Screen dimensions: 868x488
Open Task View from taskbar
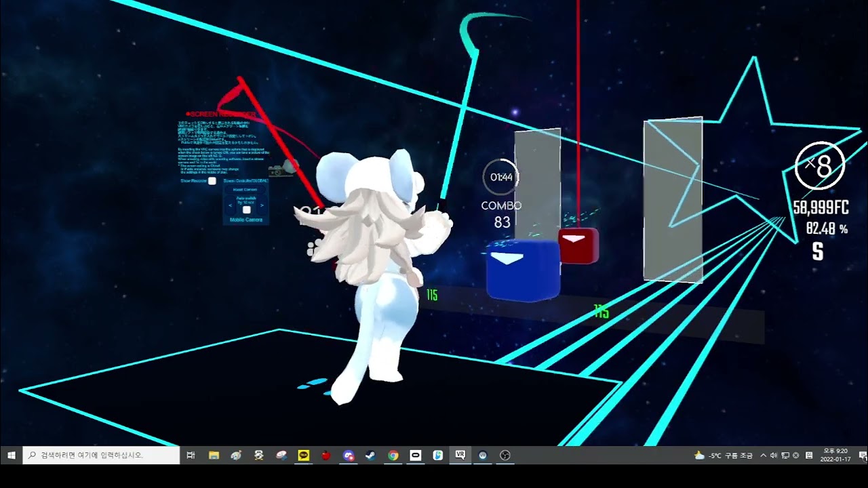191,455
